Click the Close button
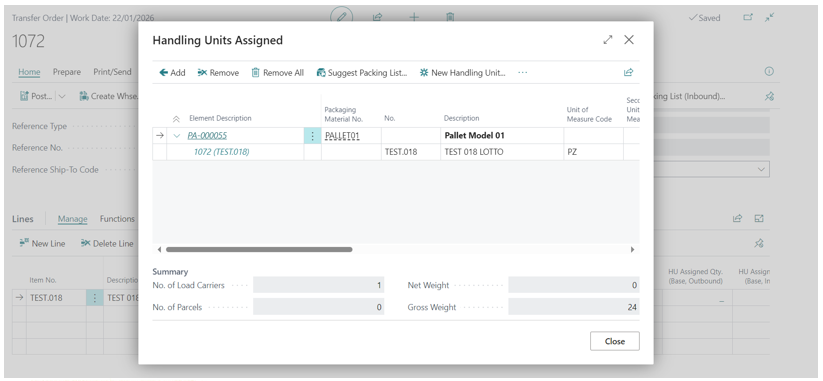Viewport: 823px width, 381px height. 615,341
